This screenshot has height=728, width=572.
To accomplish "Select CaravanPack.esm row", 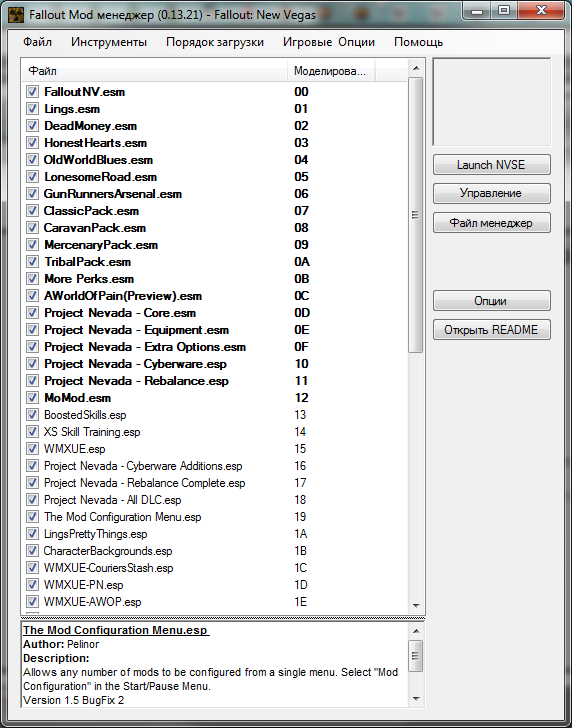I will (214, 228).
